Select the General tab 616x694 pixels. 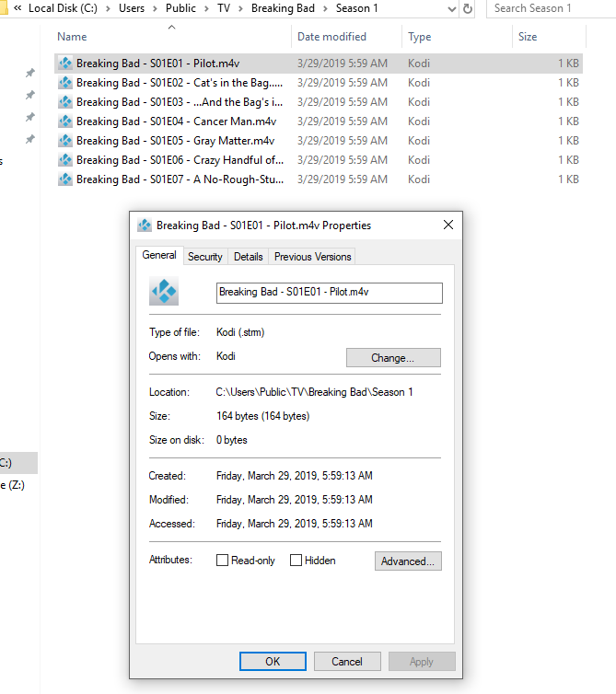(159, 255)
